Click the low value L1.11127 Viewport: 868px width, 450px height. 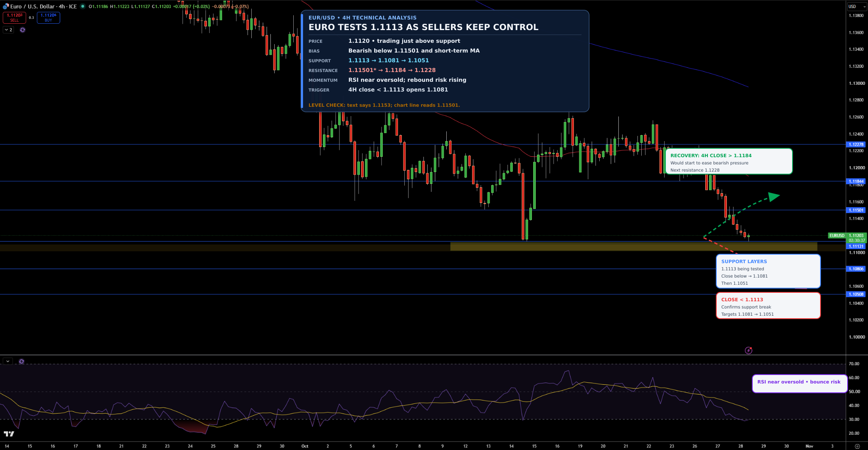tap(140, 6)
